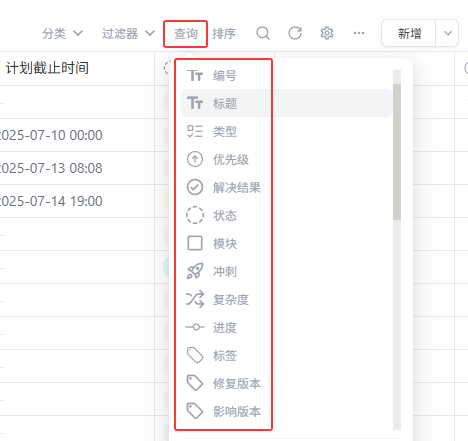Click tag icon beside 修复版本

click(195, 383)
